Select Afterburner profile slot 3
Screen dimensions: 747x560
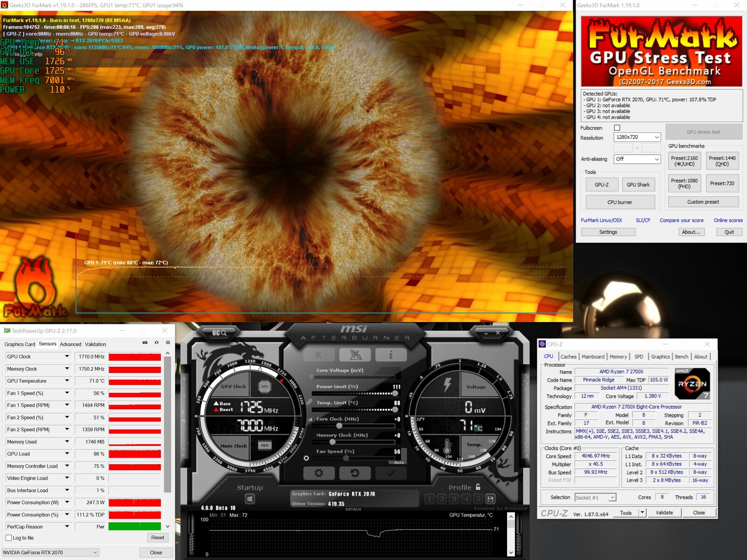(x=454, y=498)
